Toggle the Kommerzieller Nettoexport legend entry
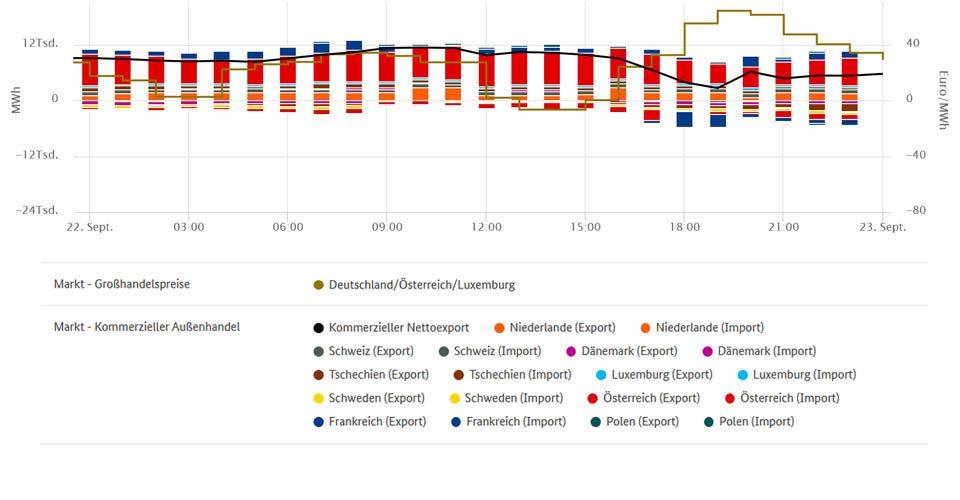Image resolution: width=960 pixels, height=500 pixels. pyautogui.click(x=391, y=327)
